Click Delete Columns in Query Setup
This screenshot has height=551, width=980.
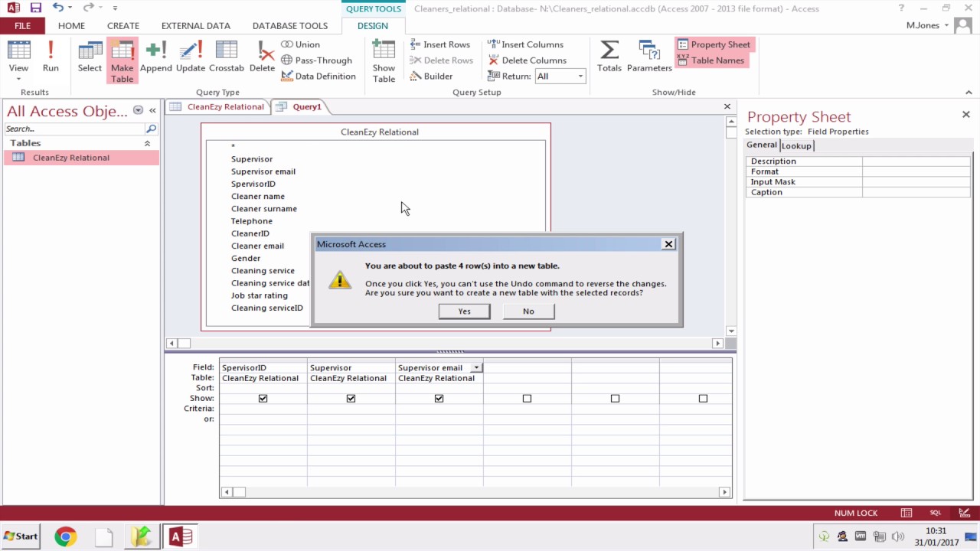click(528, 60)
